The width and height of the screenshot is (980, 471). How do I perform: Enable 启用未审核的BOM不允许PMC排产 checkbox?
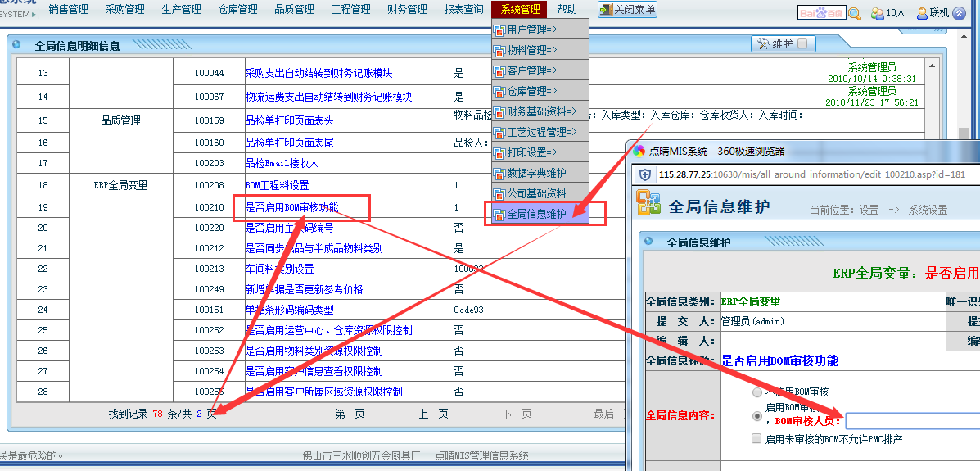757,439
